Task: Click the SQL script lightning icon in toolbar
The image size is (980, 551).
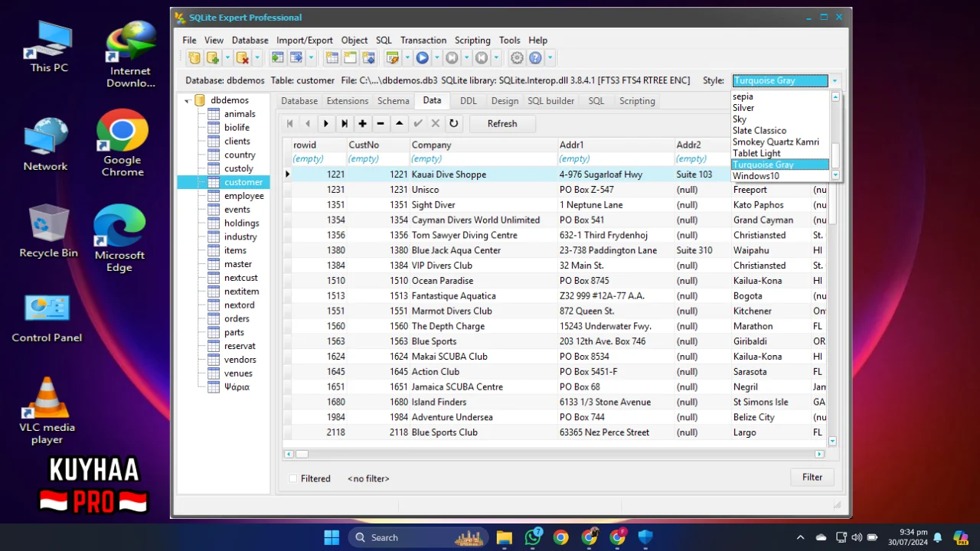Action: [393, 58]
